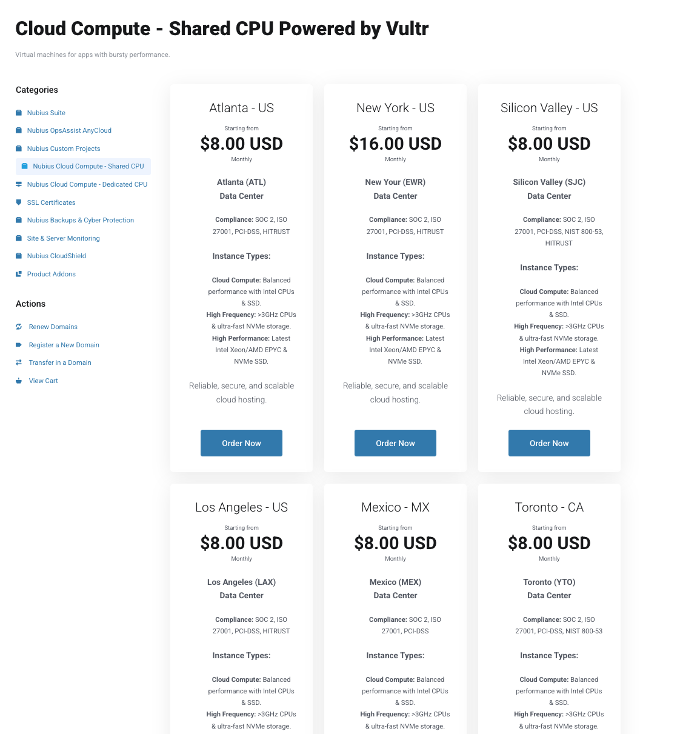Open Nubius Custom Projects category

[x=64, y=148]
